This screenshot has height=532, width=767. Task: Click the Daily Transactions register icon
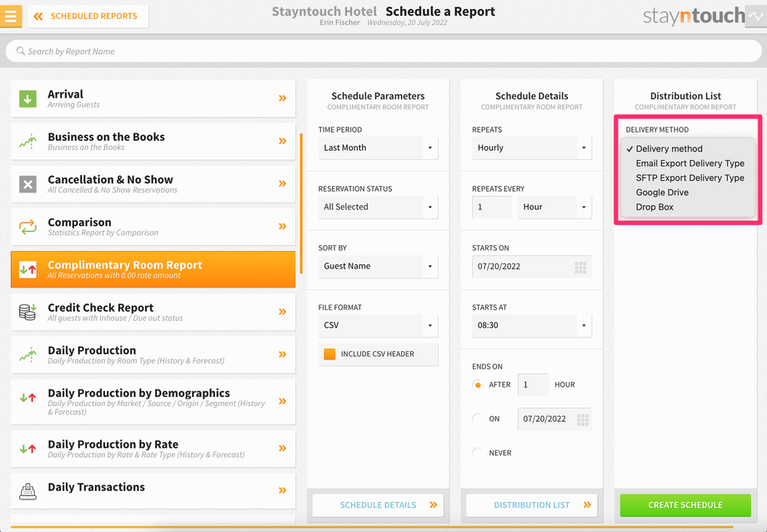(28, 491)
